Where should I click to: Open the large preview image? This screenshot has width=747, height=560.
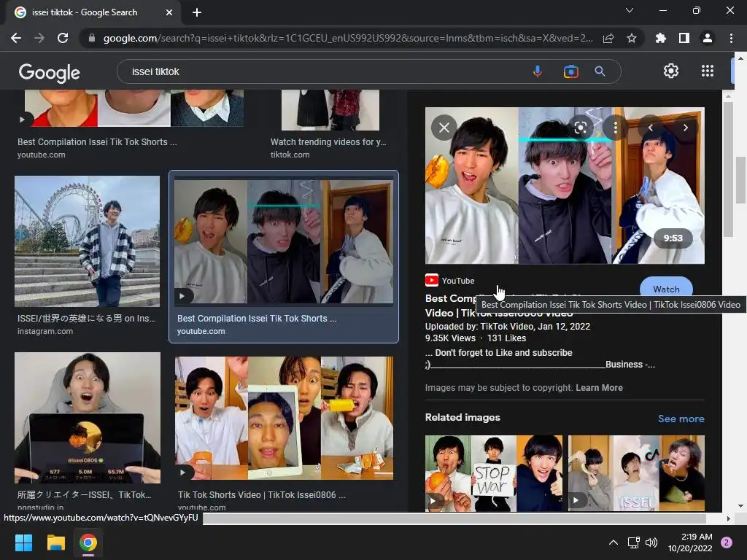(565, 186)
